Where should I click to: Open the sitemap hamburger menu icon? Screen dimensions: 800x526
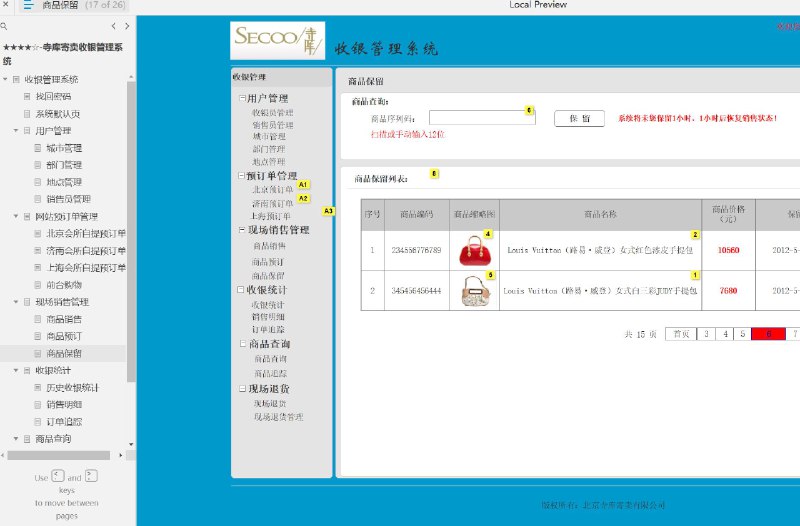pos(28,6)
